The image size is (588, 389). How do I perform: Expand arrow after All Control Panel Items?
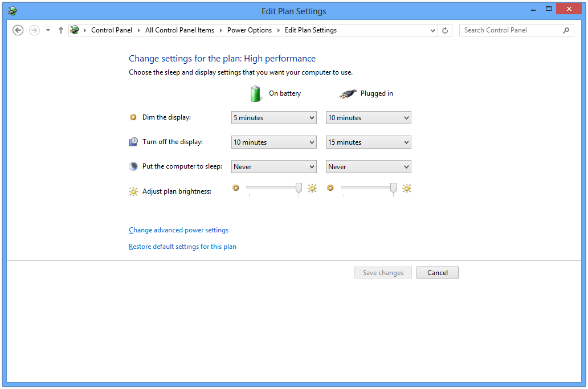coord(221,30)
